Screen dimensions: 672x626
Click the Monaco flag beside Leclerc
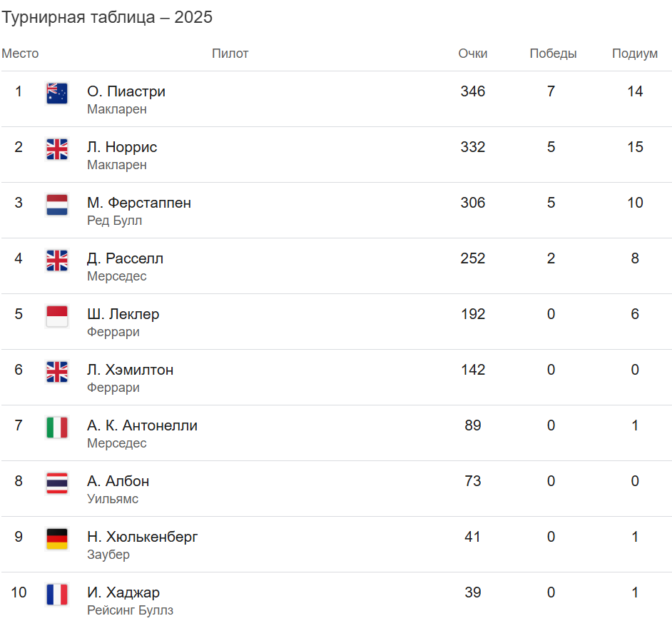57,316
